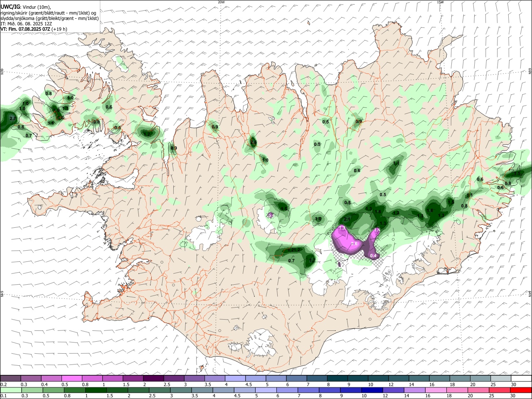The height and width of the screenshot is (399, 532).
Task: Click the '2.7' precipitation value on the map
Action: coord(12,119)
